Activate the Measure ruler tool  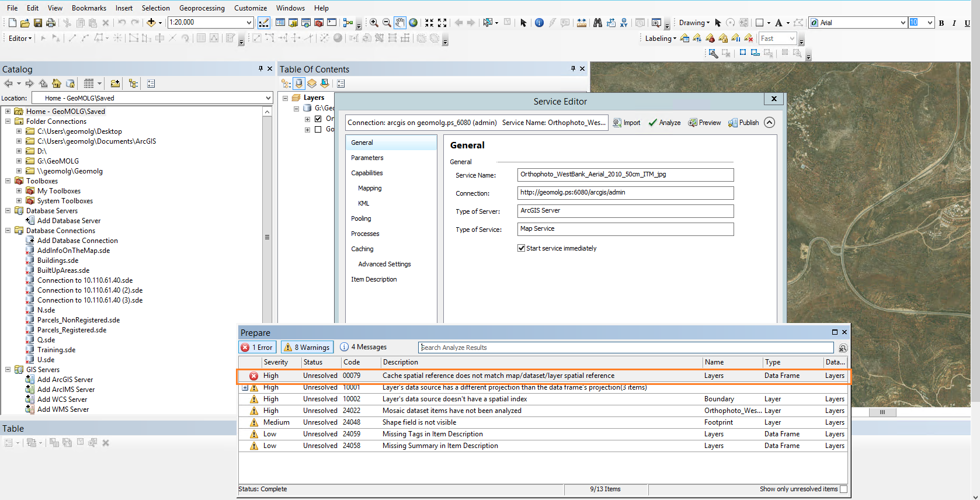coord(582,23)
